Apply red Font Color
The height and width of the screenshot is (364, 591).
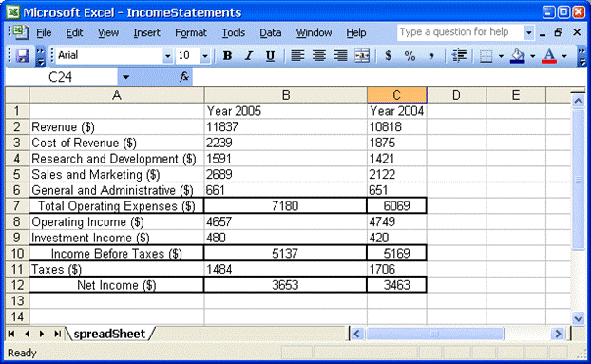click(x=549, y=56)
